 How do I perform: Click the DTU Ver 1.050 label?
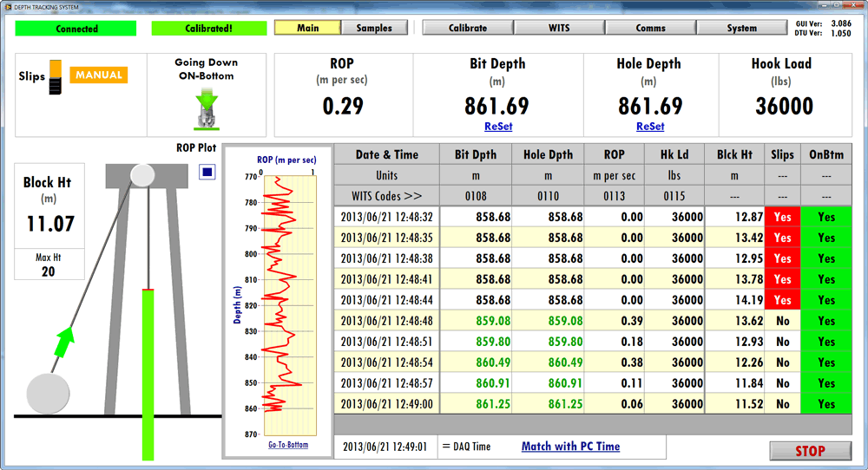pyautogui.click(x=823, y=33)
